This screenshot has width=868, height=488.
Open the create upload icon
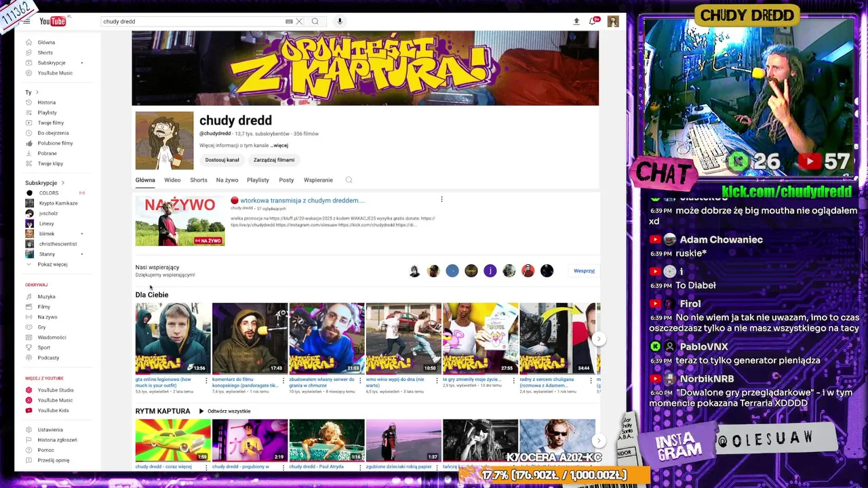click(576, 22)
